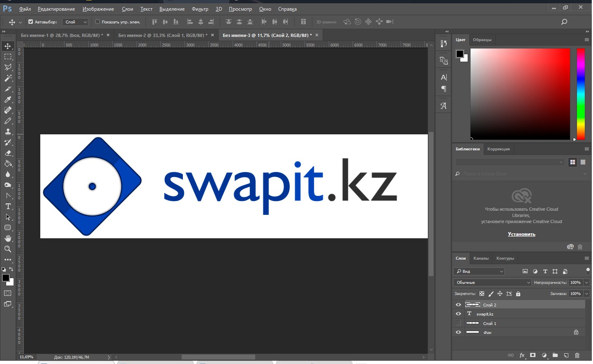Open the library selection dropdown
593x364 pixels.
pyautogui.click(x=510, y=162)
